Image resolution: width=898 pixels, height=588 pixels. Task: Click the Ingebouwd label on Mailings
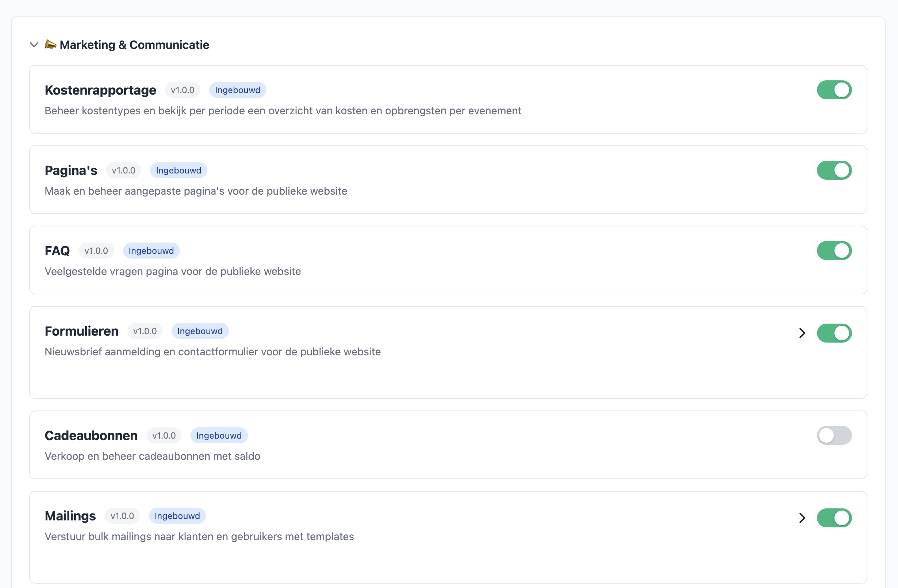[x=177, y=516]
